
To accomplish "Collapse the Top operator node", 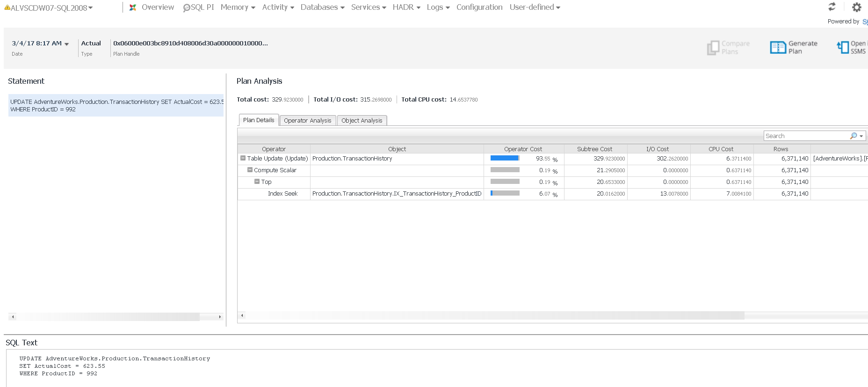I will [257, 182].
